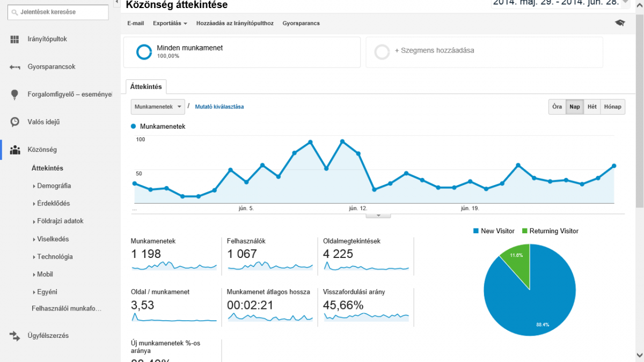Screen dimensions: 644x362
Task: Click the Közönség people icon
Action: [x=15, y=150]
